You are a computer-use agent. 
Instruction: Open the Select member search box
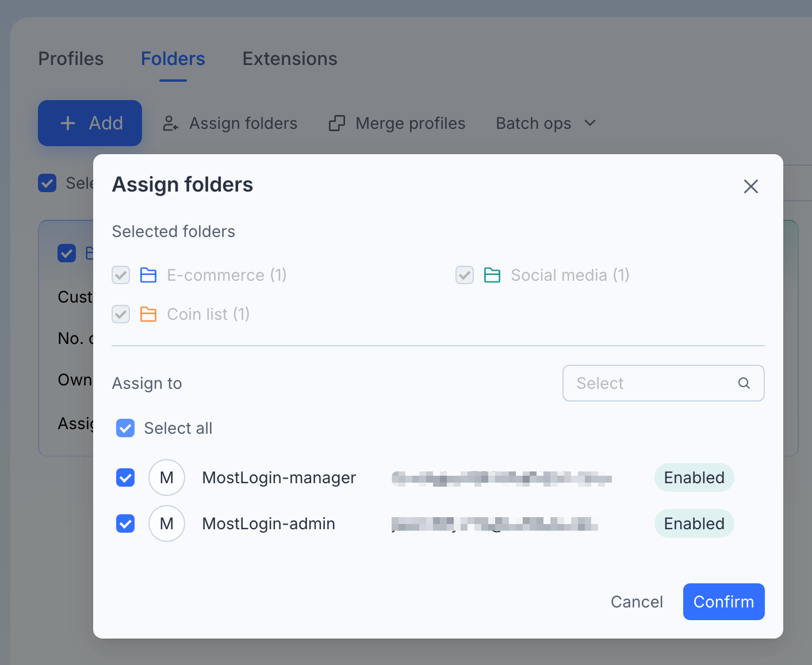point(664,383)
